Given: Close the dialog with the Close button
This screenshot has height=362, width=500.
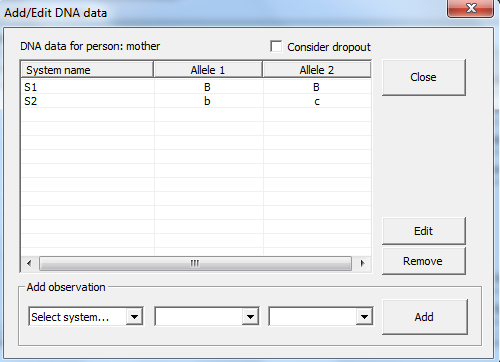Looking at the screenshot, I should (x=424, y=77).
